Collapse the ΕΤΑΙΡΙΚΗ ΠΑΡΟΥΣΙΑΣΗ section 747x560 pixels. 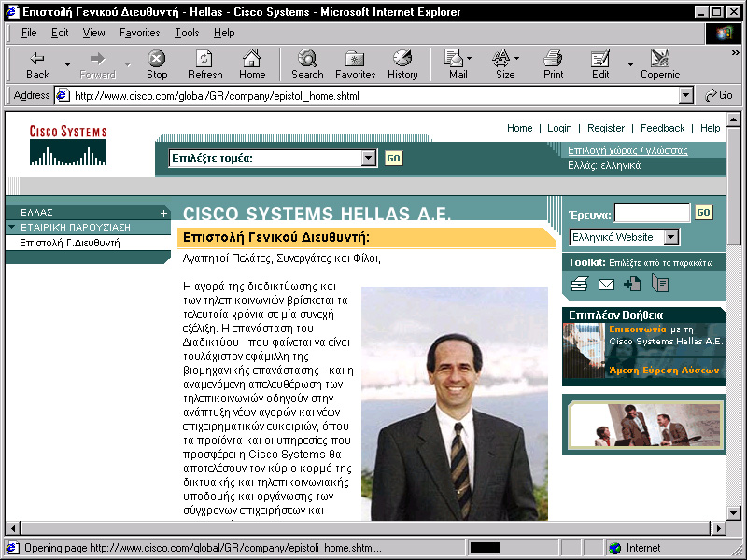coord(11,227)
